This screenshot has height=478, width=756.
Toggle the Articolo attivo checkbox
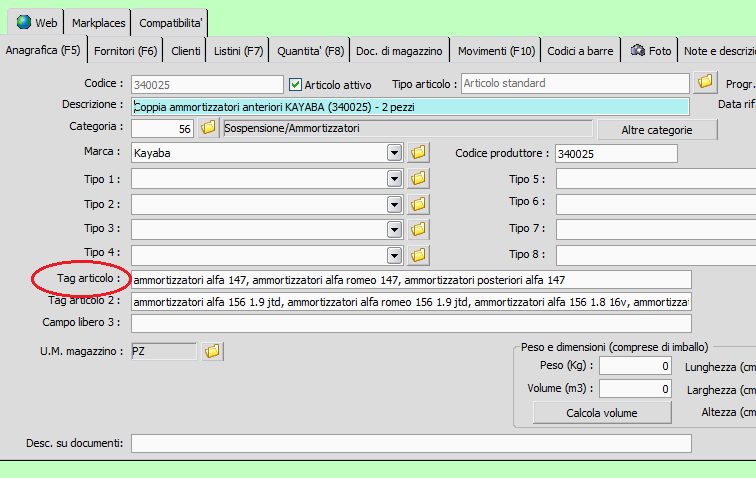click(x=295, y=84)
